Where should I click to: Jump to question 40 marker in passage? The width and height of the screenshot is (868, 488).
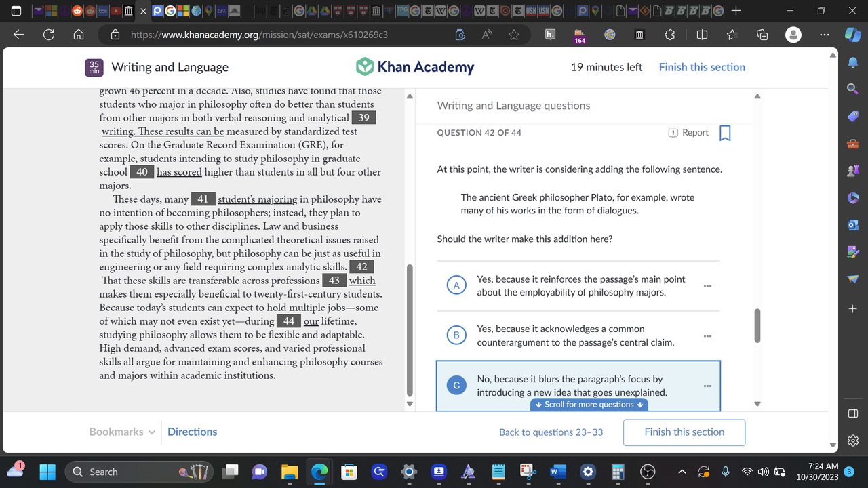[x=142, y=172]
